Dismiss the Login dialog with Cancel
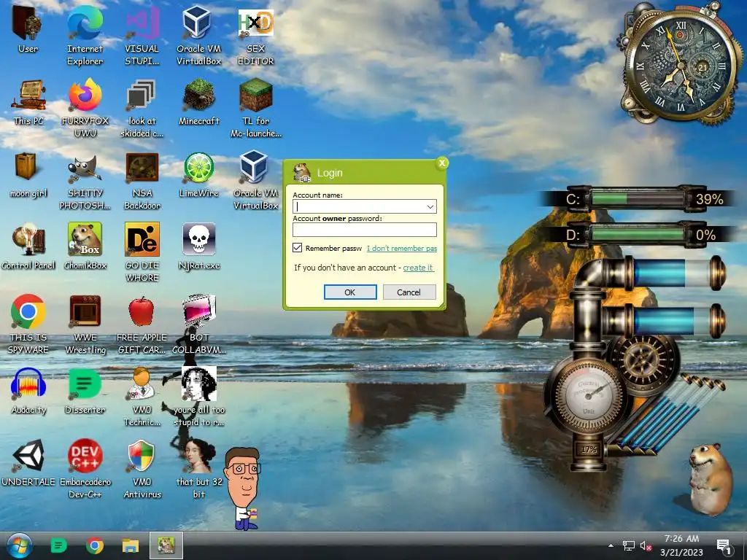Screen dimensions: 747x560 click(x=409, y=292)
